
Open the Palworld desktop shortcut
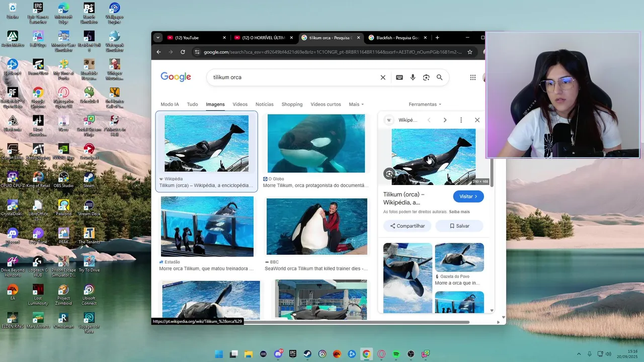click(x=63, y=208)
